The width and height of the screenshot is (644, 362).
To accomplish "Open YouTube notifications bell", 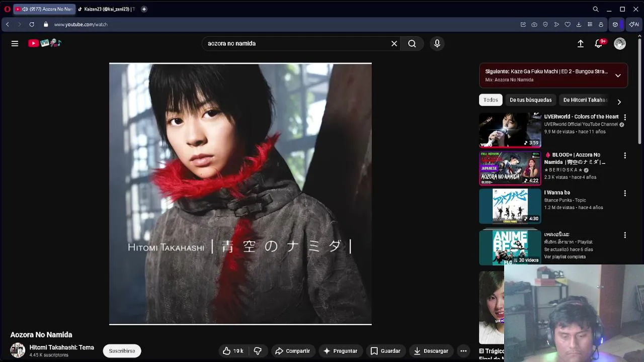I will [599, 44].
